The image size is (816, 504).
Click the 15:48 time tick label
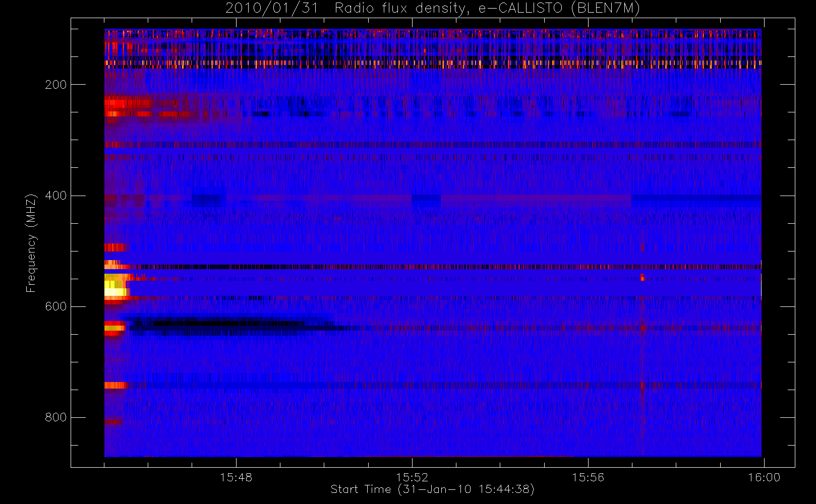click(236, 477)
